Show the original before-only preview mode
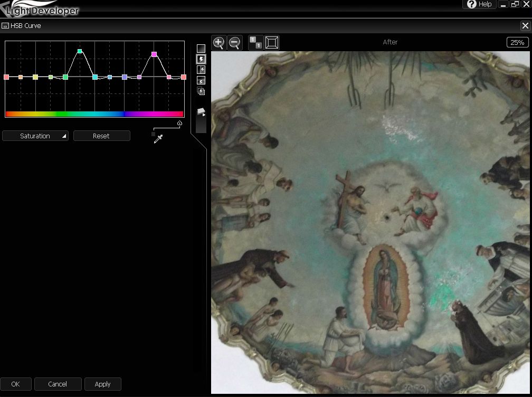532x397 pixels. 201,49
